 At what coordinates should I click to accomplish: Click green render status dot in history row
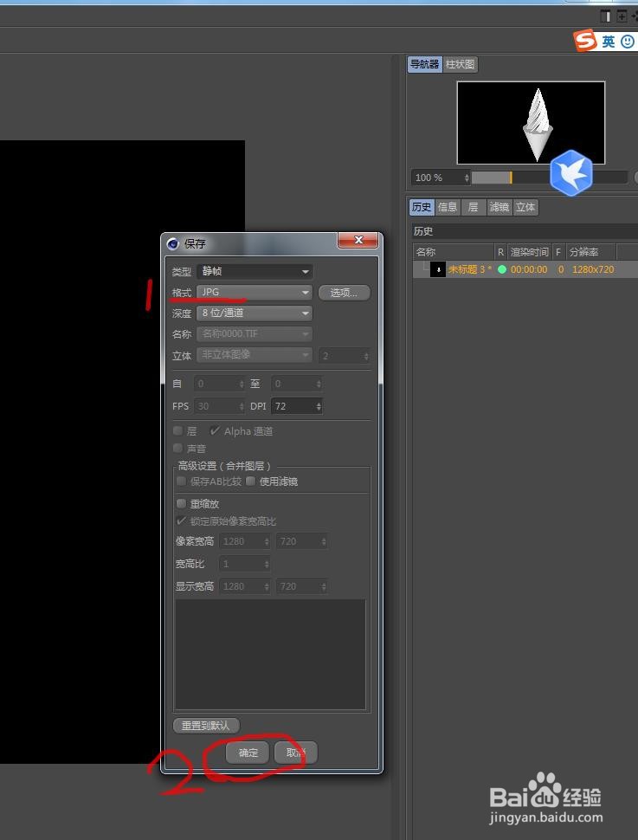502,269
